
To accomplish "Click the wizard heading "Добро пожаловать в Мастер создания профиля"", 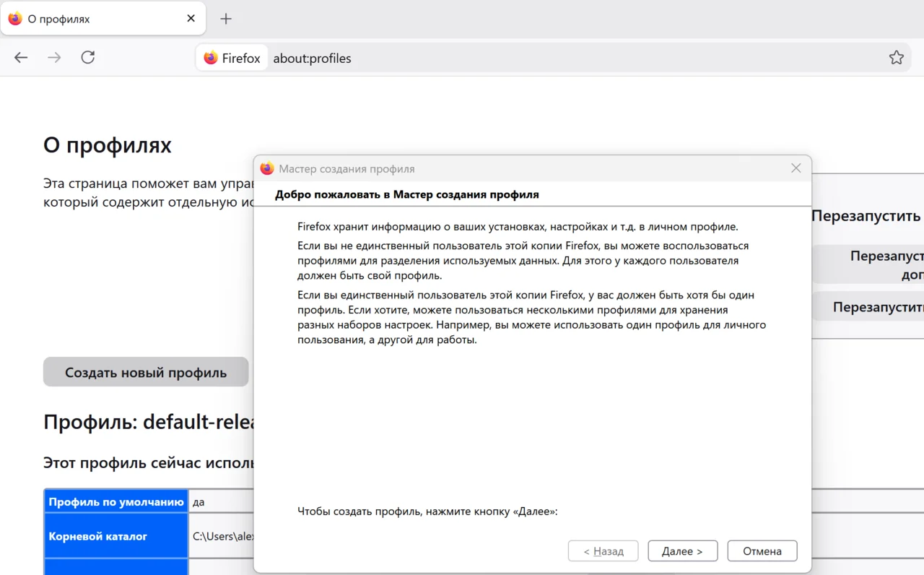I will tap(407, 194).
